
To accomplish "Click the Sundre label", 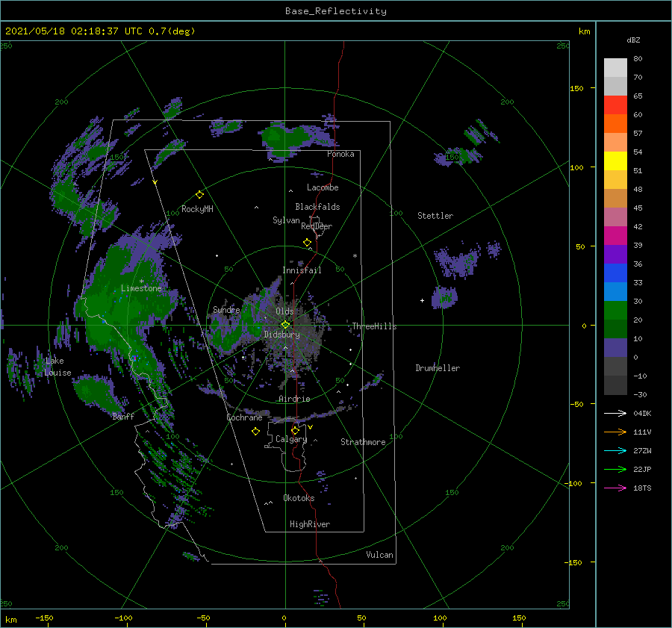I will coord(226,309).
